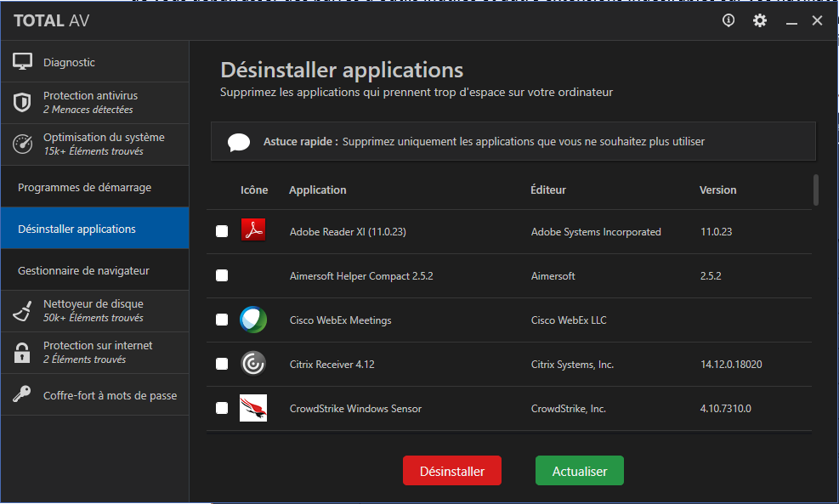Click the system optimisation gauge icon

click(22, 144)
